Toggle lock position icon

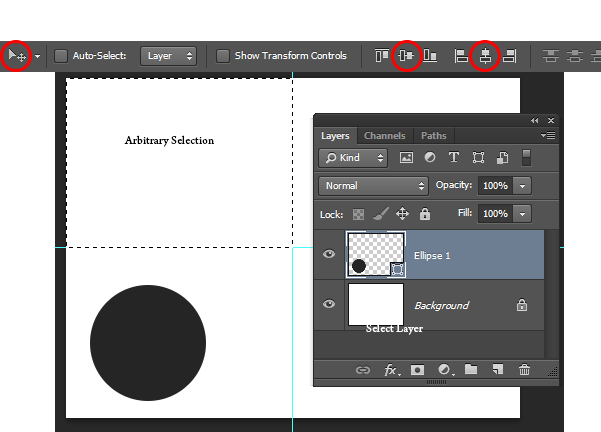[x=402, y=214]
